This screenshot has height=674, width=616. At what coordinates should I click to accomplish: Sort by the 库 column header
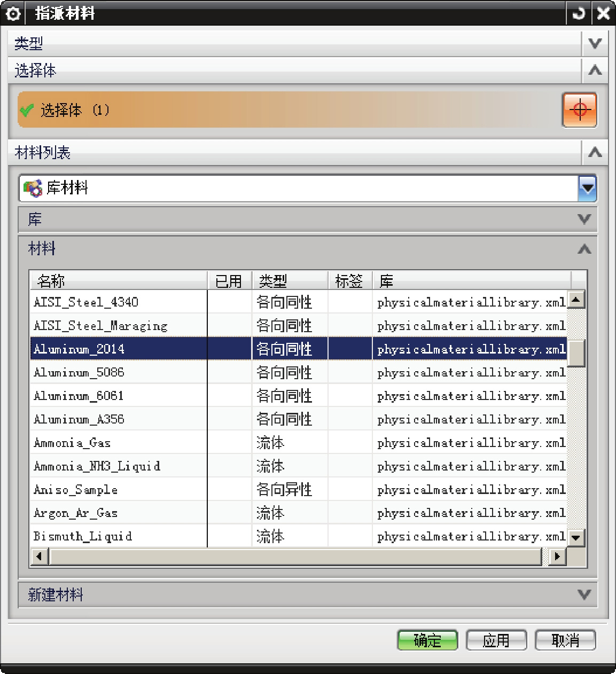[472, 280]
